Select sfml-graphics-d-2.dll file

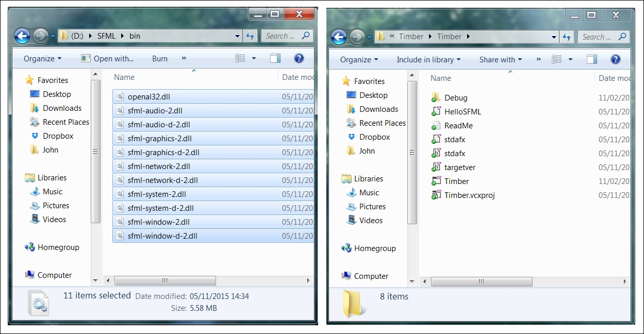[213, 152]
